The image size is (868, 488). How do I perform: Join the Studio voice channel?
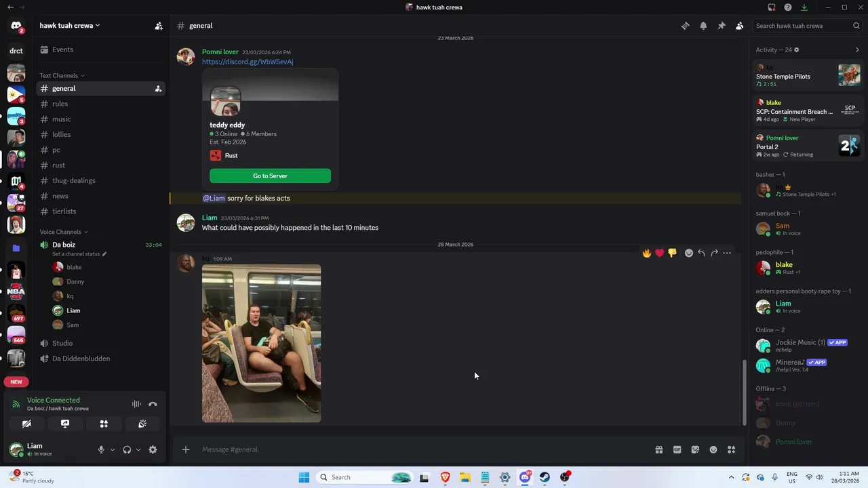tap(100, 343)
